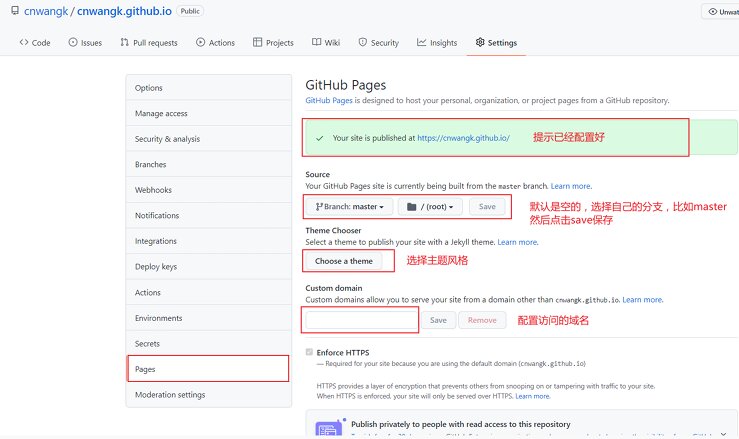Screen dimensions: 739x439
Task: Open Moderation settings
Action: point(209,394)
